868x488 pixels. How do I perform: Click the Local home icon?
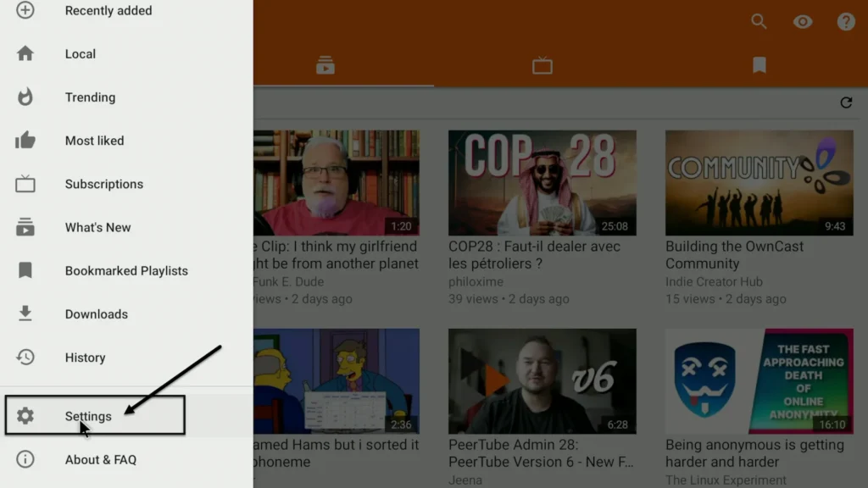25,53
